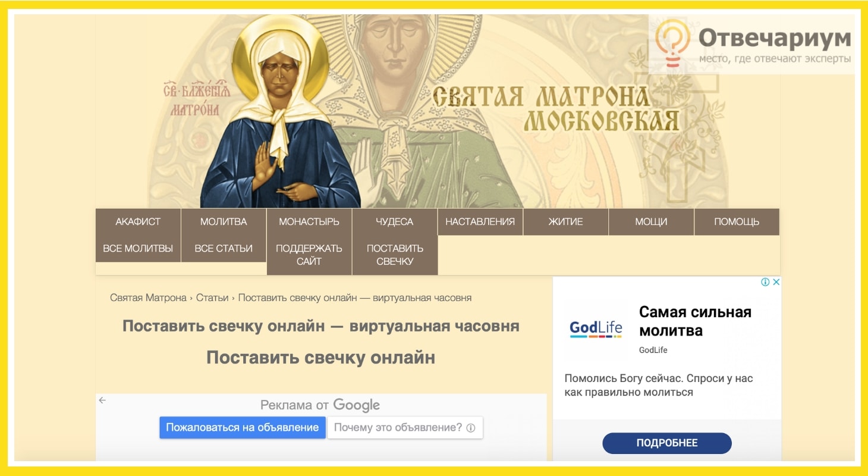The width and height of the screenshot is (868, 476).
Task: Click the ПОДРОБНЕЕ ad button
Action: 667,443
